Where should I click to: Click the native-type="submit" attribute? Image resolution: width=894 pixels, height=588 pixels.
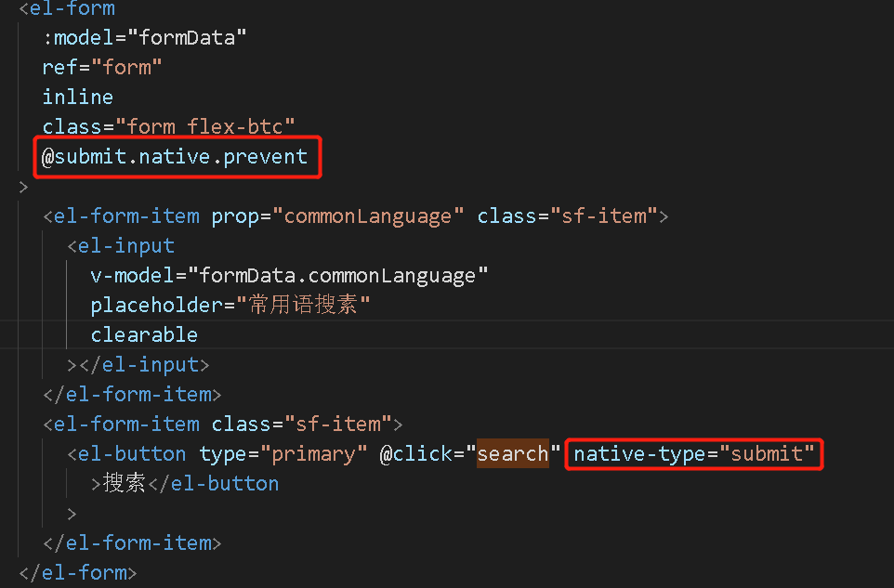pos(693,453)
